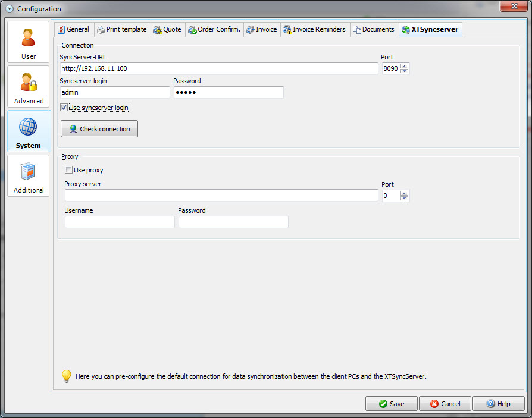Viewport: 532px width, 418px height.
Task: Click the lightbulb hint icon
Action: (66, 376)
